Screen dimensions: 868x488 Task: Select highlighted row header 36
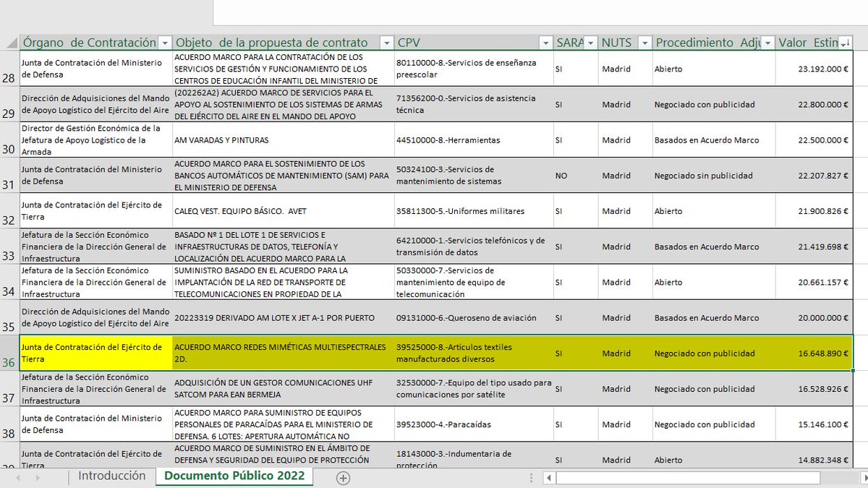[x=9, y=353]
